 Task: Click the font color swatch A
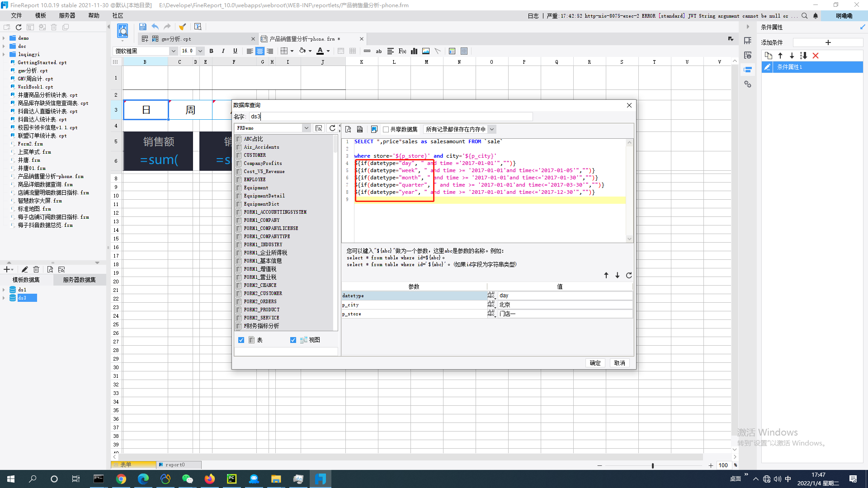coord(320,51)
